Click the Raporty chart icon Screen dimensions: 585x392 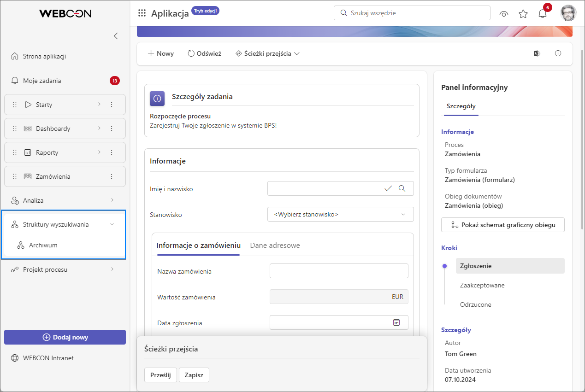pos(28,152)
